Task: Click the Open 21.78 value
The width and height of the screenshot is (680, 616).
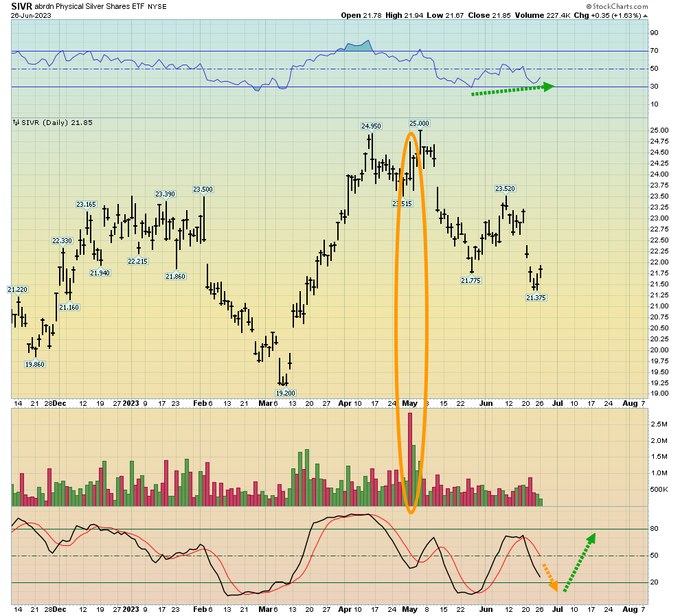Action: pyautogui.click(x=361, y=15)
